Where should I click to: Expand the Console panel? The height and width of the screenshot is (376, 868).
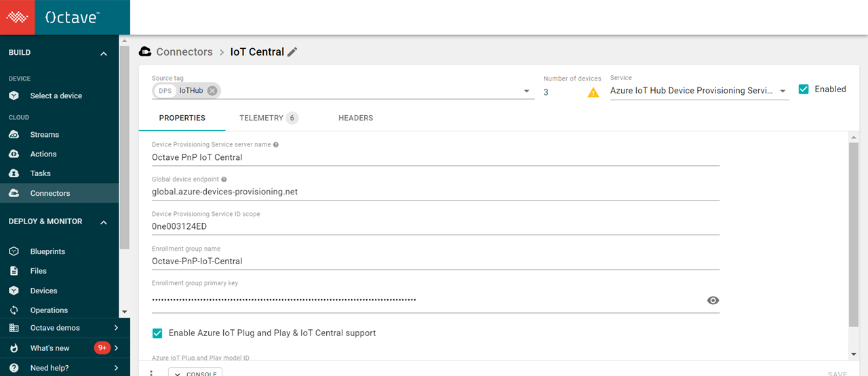pyautogui.click(x=195, y=373)
